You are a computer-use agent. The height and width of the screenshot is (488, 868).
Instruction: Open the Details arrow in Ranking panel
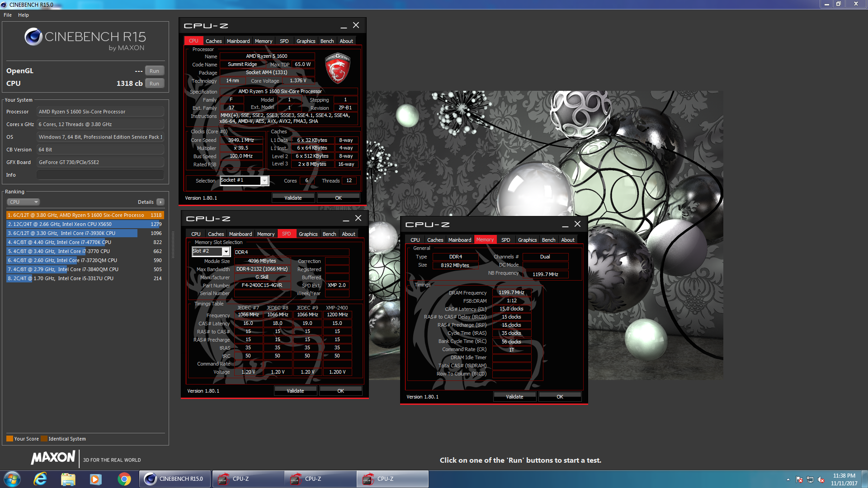coord(160,202)
